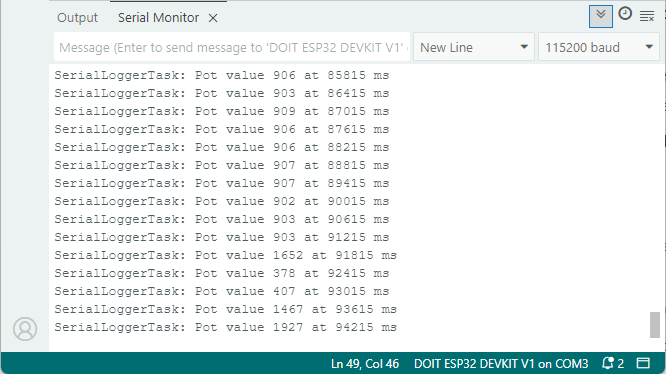Image resolution: width=666 pixels, height=374 pixels.
Task: Open the New Line ending dropdown
Action: [474, 47]
